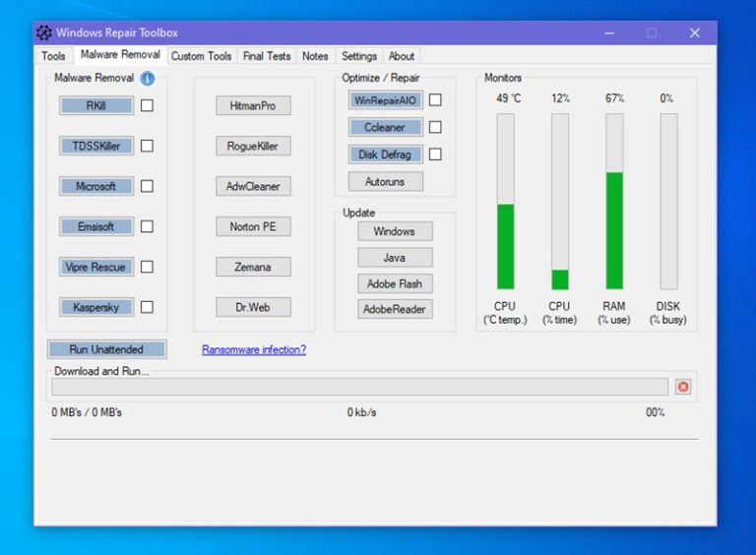Switch to the Tools tab
This screenshot has width=756, height=555.
click(x=53, y=56)
